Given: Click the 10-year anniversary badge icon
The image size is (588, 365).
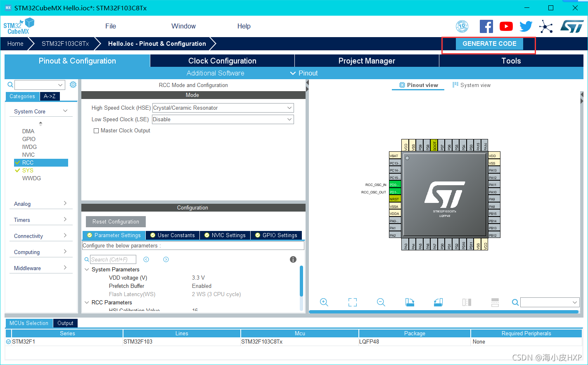Looking at the screenshot, I should pos(462,26).
